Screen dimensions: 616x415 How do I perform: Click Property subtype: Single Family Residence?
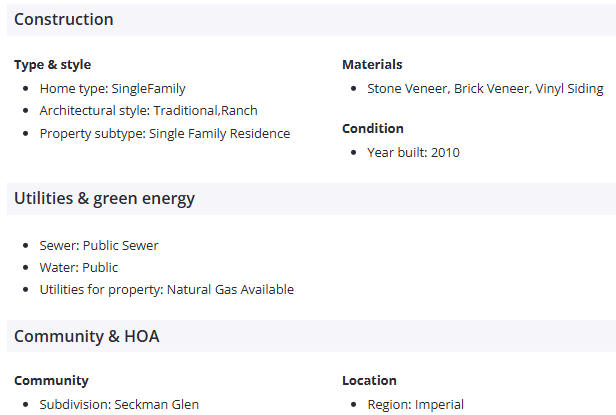point(165,134)
